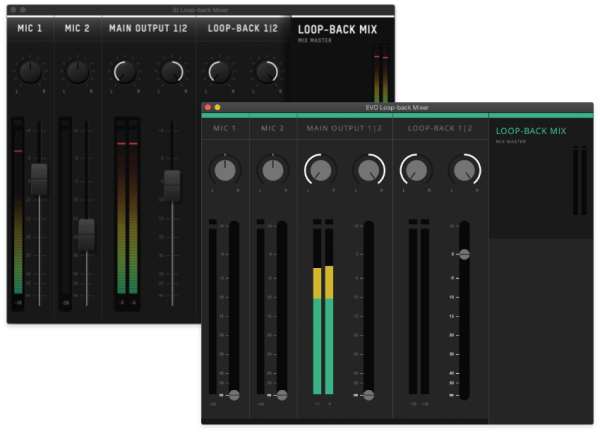Click LOOP-BACK MIX title in iD mixer
The image size is (600, 433).
pos(338,29)
